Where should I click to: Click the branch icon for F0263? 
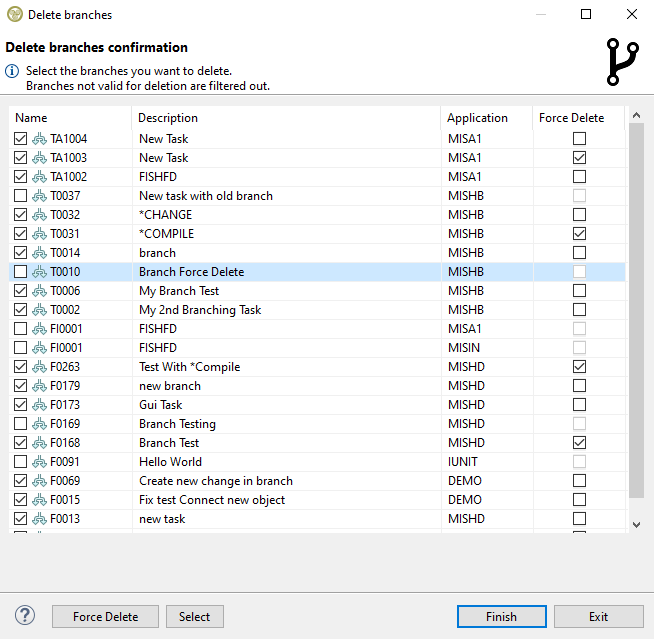pyautogui.click(x=40, y=367)
